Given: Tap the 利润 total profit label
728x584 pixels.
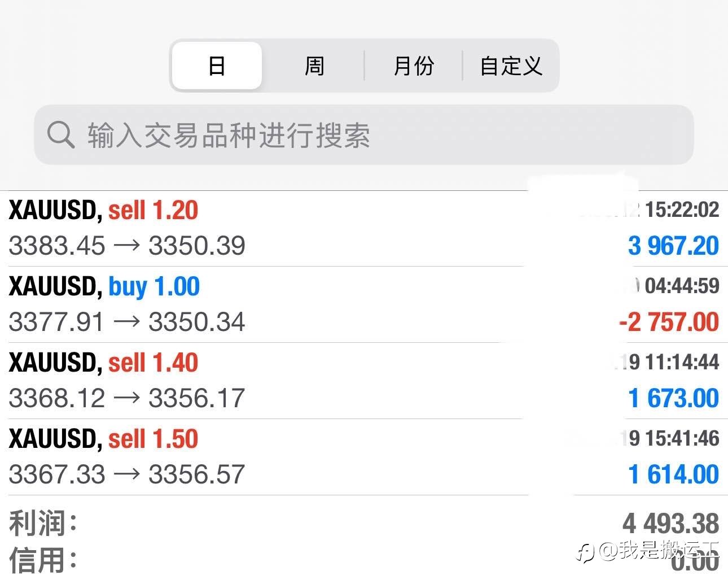Looking at the screenshot, I should [x=43, y=522].
